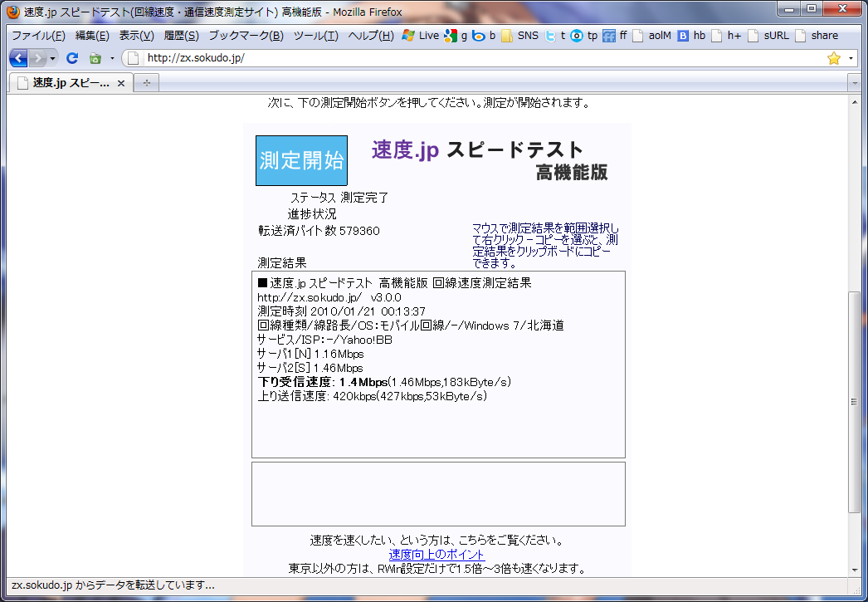This screenshot has width=868, height=602.
Task: Open the dropdown arrow next to home icon
Action: pos(112,57)
